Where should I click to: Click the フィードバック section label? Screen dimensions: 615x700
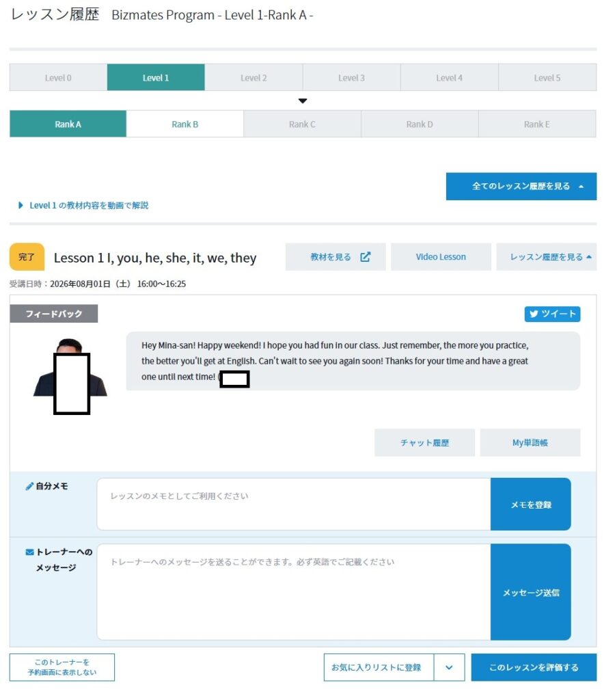pyautogui.click(x=54, y=313)
